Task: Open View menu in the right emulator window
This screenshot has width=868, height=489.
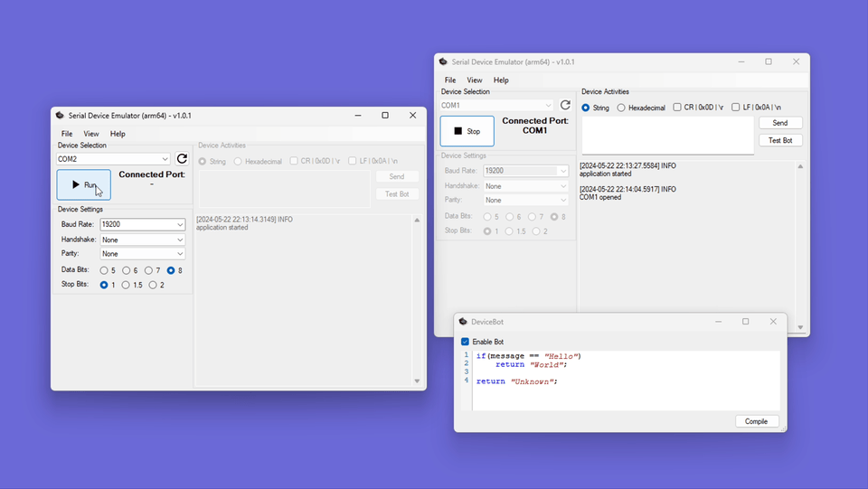Action: point(475,80)
